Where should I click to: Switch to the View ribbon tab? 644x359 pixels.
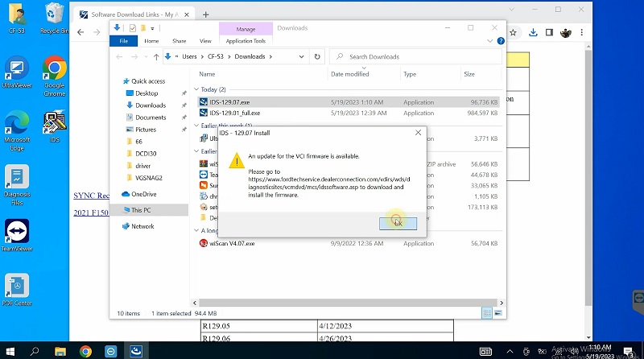(205, 41)
